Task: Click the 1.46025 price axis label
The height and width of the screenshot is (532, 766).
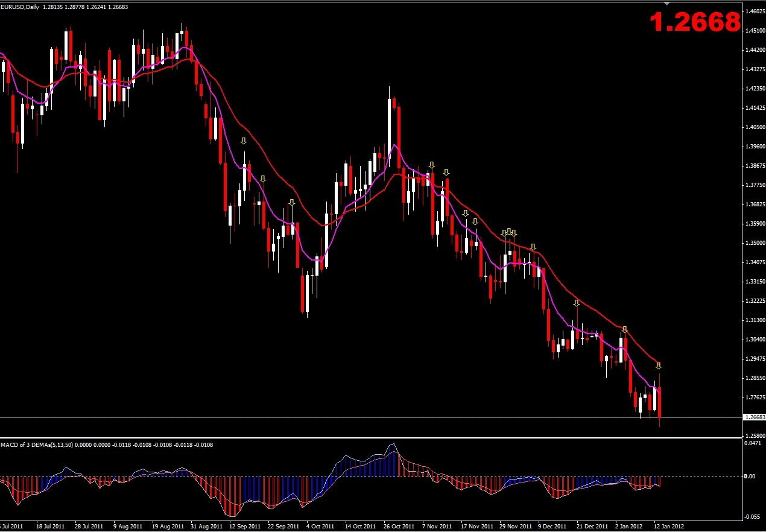Action: click(x=755, y=11)
